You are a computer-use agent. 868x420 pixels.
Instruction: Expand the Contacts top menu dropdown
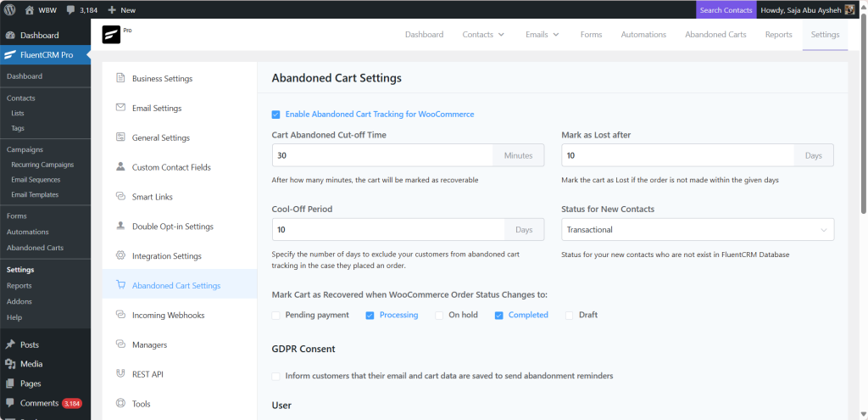click(x=483, y=34)
